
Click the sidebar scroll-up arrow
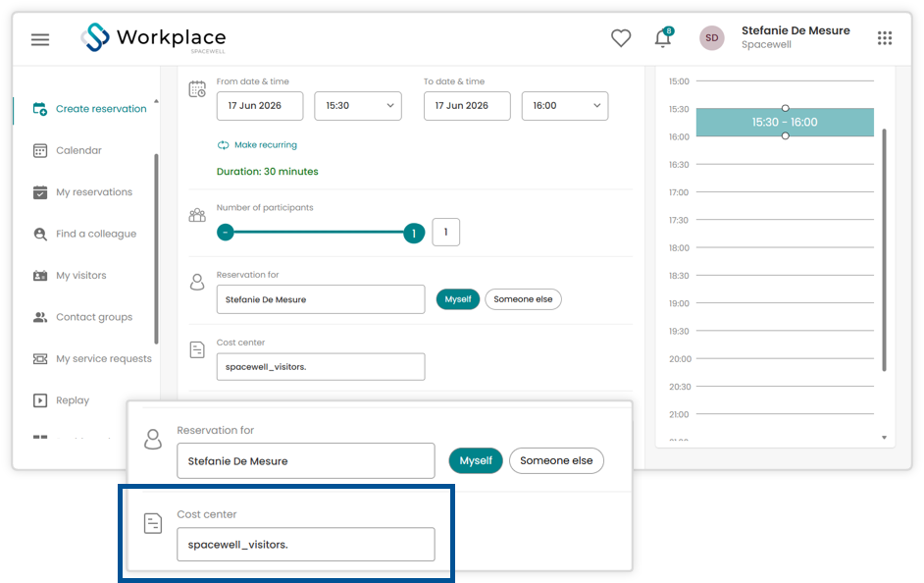click(x=156, y=101)
